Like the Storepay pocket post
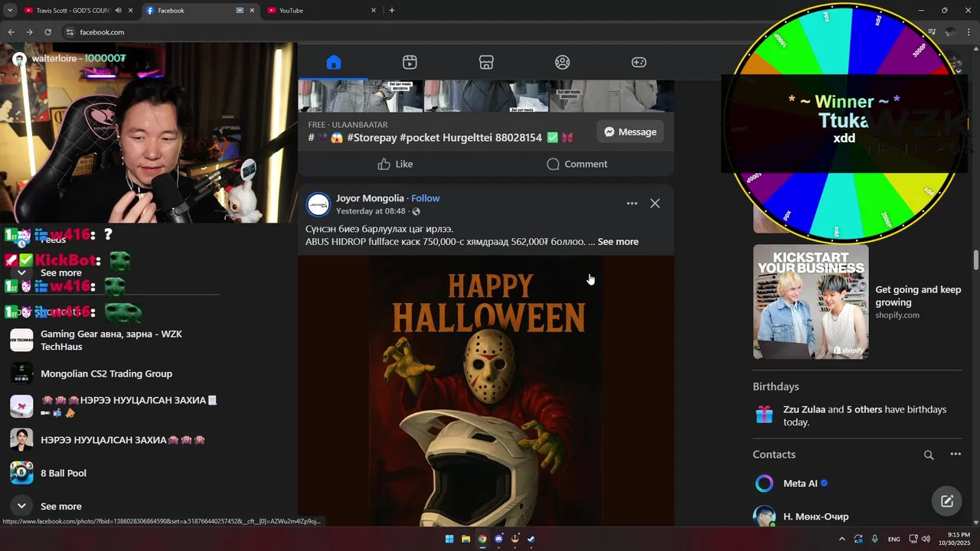The image size is (980, 551). [x=395, y=164]
